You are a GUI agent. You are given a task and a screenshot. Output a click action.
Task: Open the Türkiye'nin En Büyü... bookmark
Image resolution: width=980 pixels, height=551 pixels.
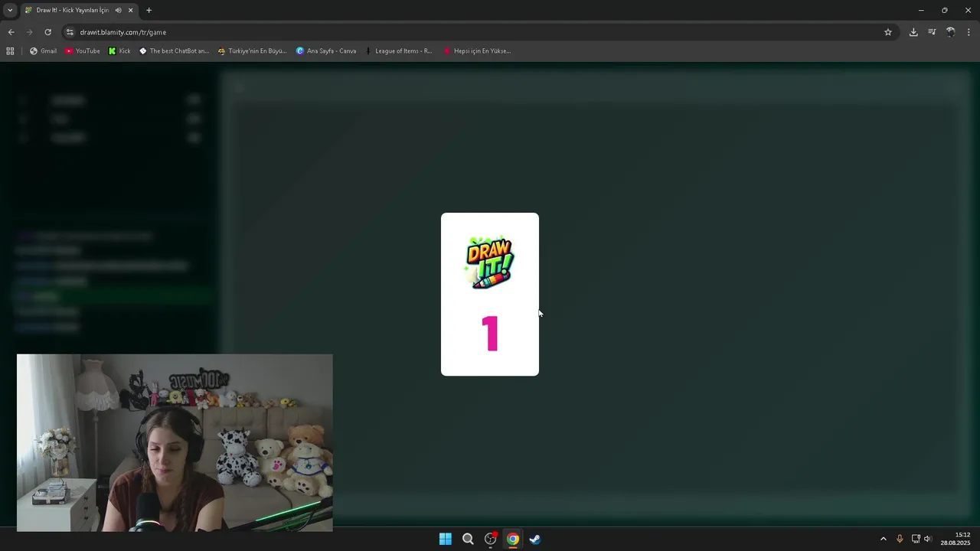(252, 51)
